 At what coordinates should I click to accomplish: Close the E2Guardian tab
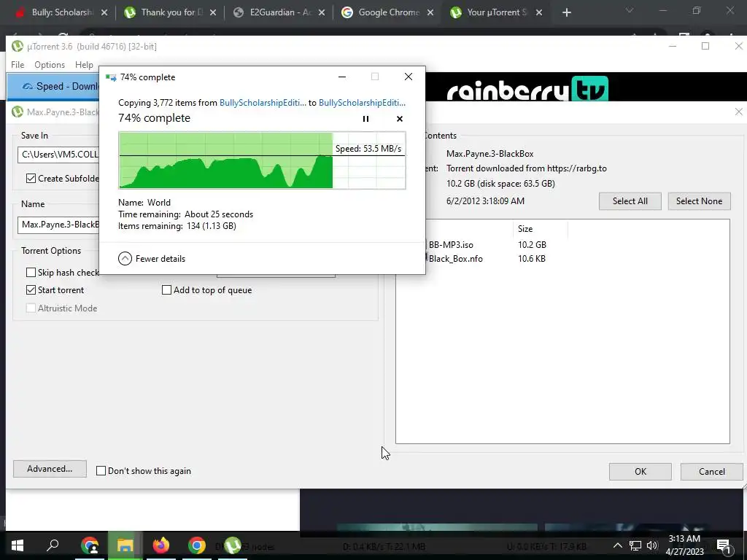322,12
